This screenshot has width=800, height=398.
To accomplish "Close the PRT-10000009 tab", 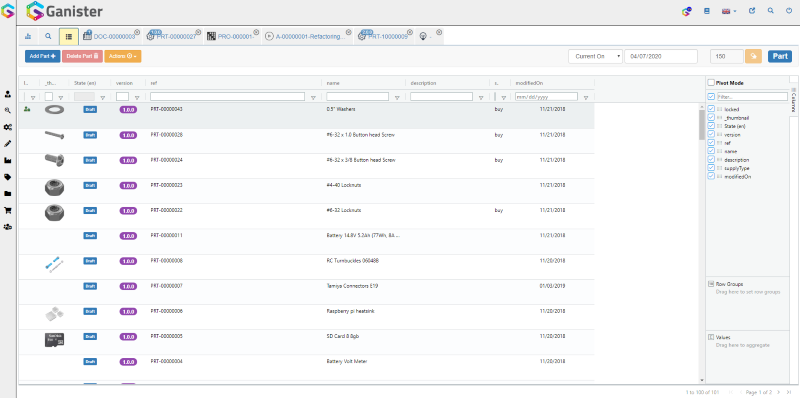I will 410,32.
